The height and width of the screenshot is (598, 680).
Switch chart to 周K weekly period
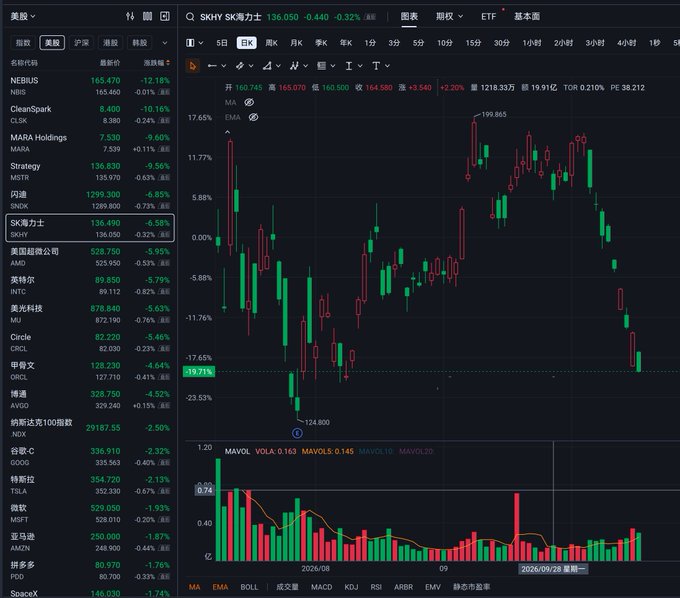271,42
